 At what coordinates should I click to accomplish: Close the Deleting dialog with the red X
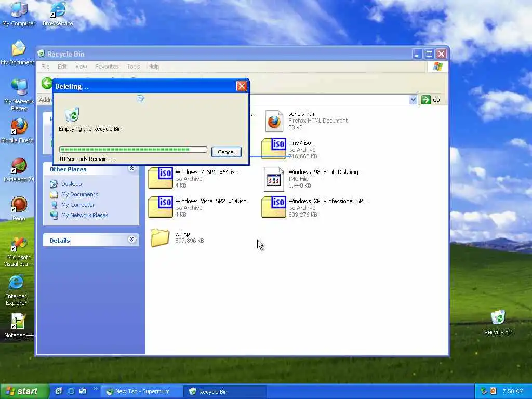[242, 86]
